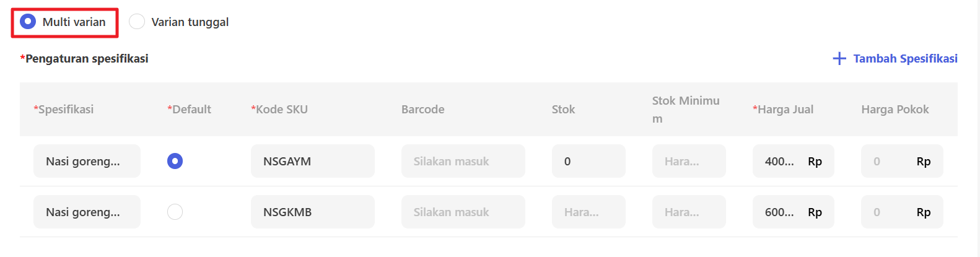
Task: Click the NSGAYM SKU code field
Action: pos(312,161)
